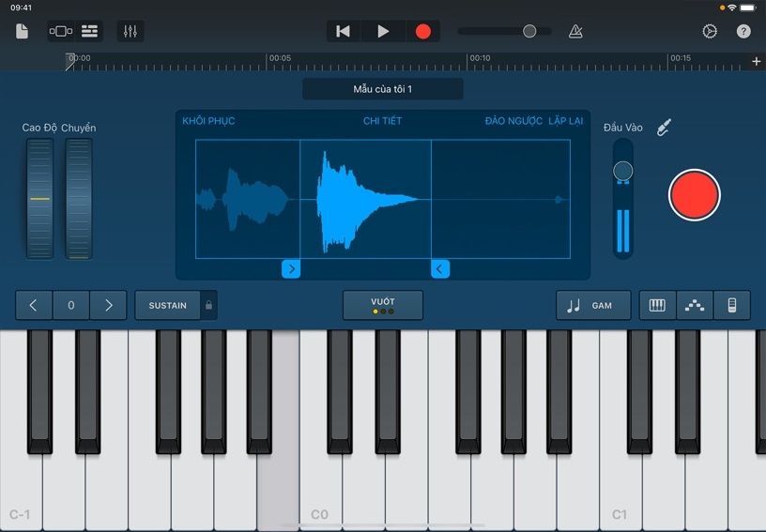Click the input cable plug icon
This screenshot has width=766, height=532.
(664, 128)
